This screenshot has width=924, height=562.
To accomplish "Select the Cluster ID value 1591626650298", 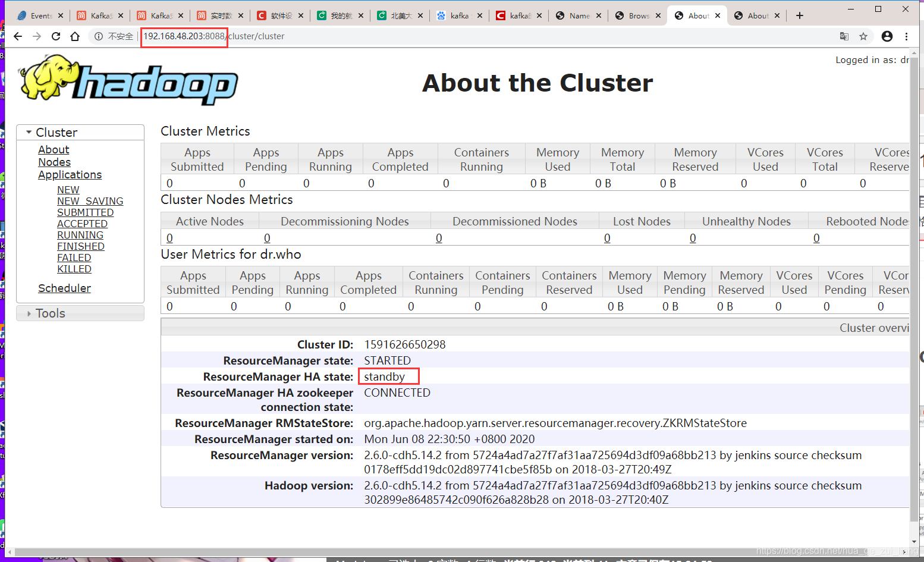I will [x=404, y=345].
